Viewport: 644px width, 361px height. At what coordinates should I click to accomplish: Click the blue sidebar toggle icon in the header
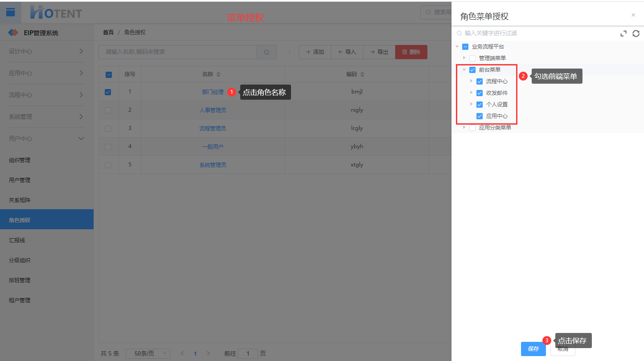11,12
